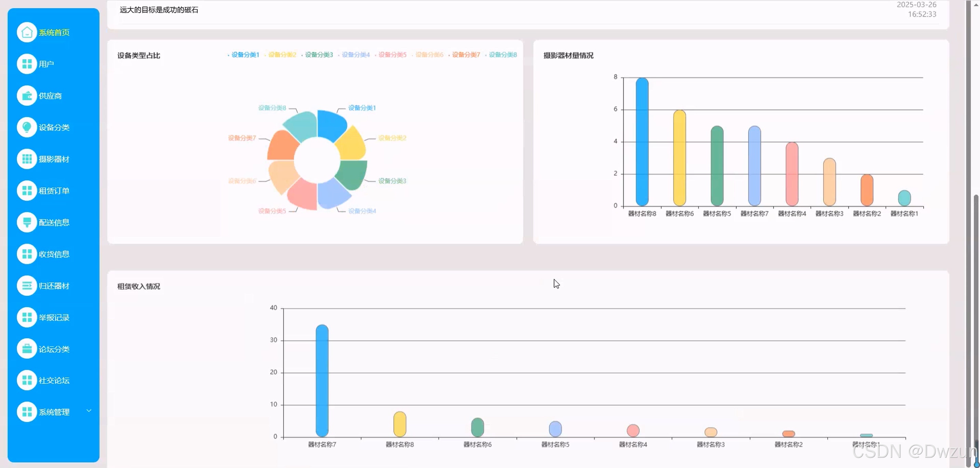The width and height of the screenshot is (980, 468).
Task: Go to the 社交论坛 page
Action: (x=54, y=380)
